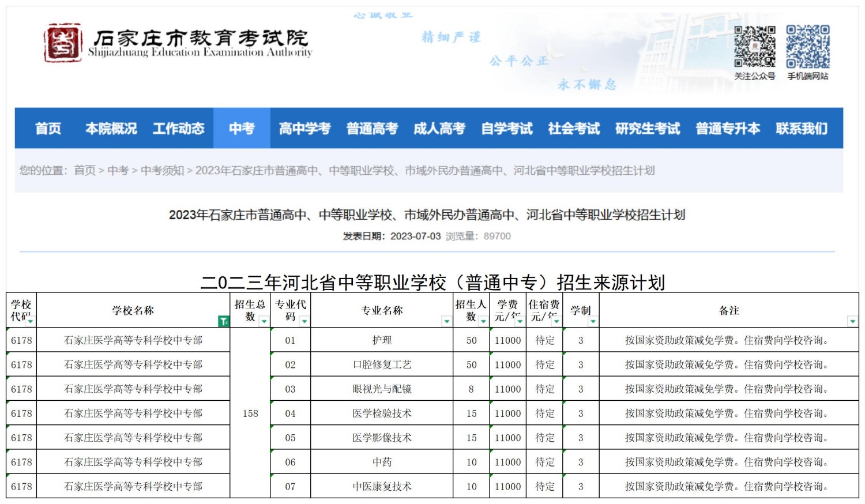This screenshot has width=865, height=504.
Task: Click the active filter icon on 学校名称
Action: pyautogui.click(x=223, y=321)
